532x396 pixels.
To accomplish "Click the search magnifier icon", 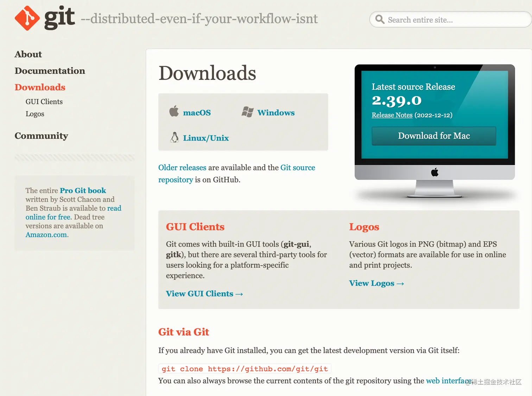I will 380,19.
